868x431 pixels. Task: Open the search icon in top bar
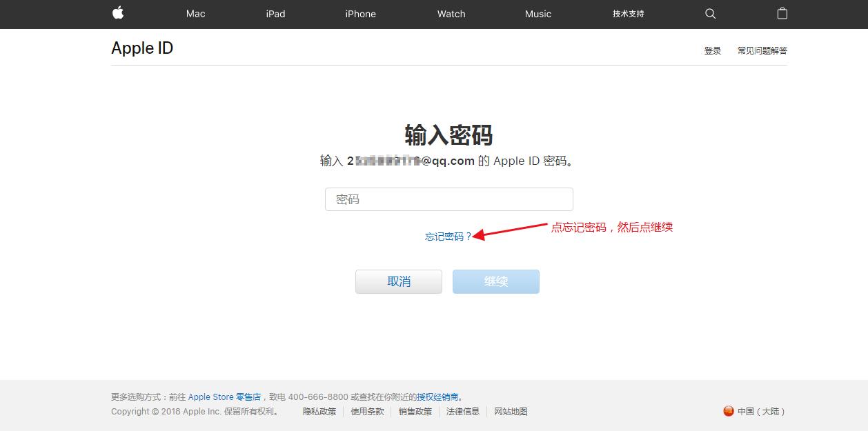(x=709, y=14)
